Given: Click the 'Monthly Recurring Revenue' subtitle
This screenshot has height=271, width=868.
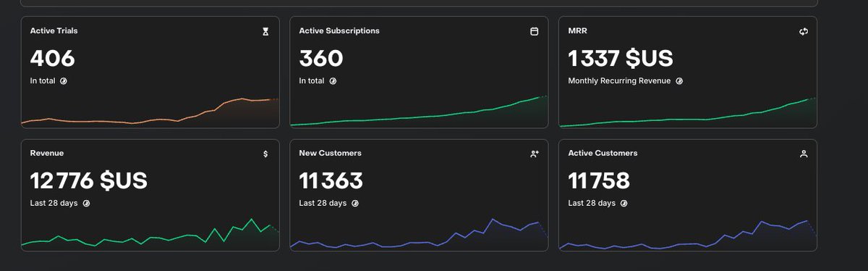Looking at the screenshot, I should [619, 81].
